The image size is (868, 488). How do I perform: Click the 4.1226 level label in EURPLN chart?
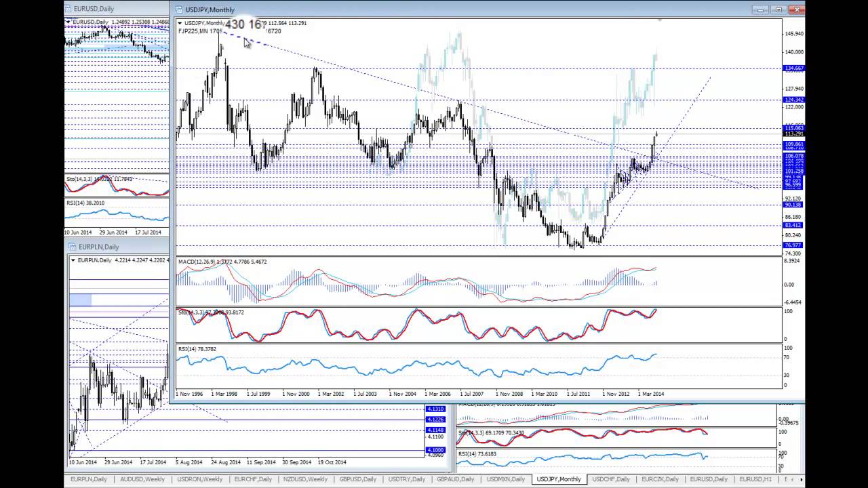pyautogui.click(x=435, y=420)
